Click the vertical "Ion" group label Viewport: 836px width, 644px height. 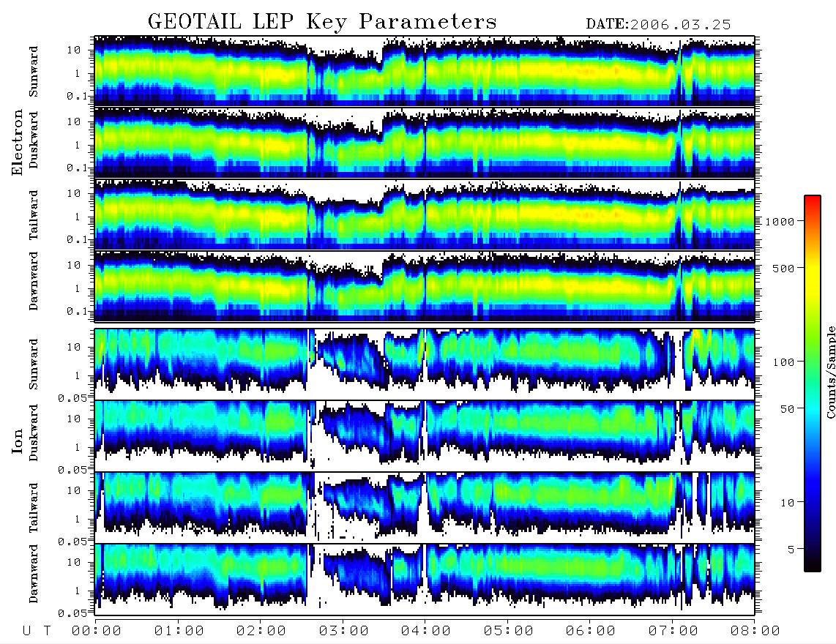click(x=18, y=441)
